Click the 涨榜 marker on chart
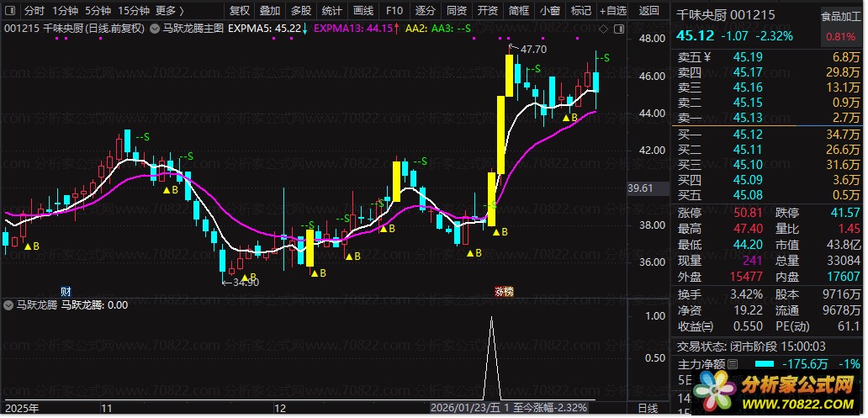Image resolution: width=868 pixels, height=418 pixels. click(x=504, y=291)
